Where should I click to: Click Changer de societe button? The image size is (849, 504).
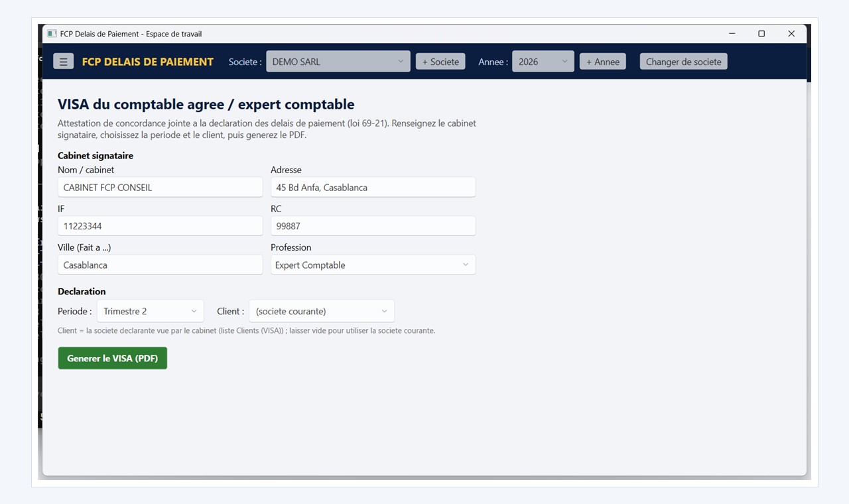(x=683, y=62)
